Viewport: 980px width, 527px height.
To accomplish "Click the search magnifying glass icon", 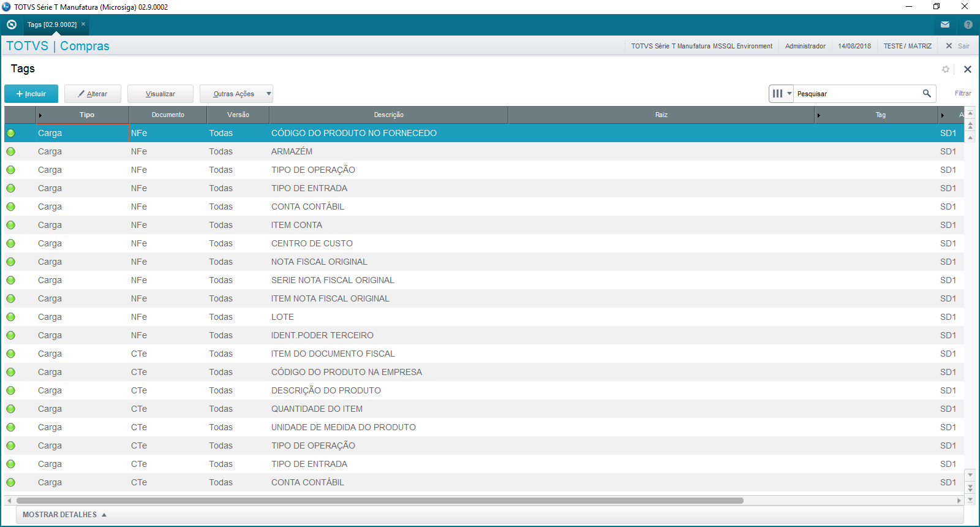I will 927,94.
